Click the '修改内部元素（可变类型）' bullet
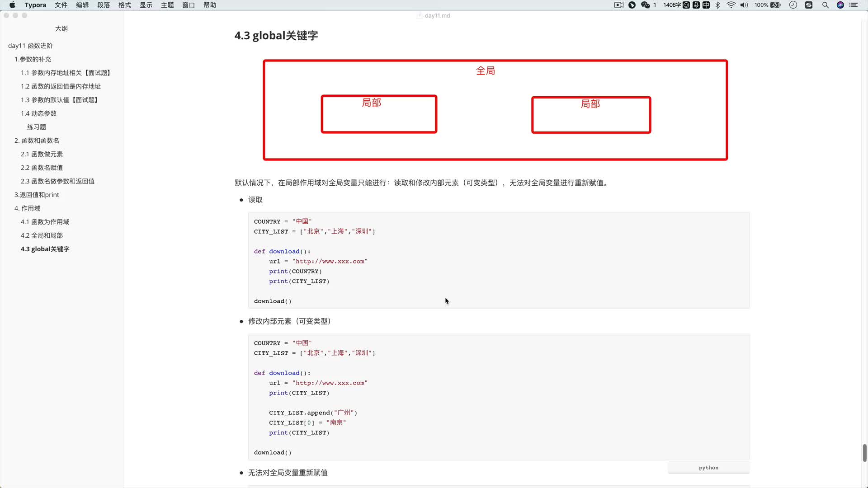This screenshot has height=488, width=868. (289, 321)
